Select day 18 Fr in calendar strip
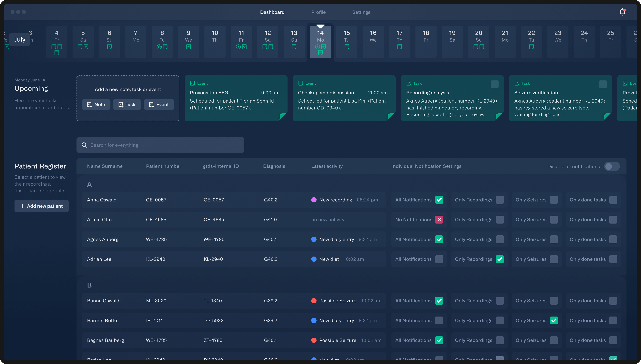The width and height of the screenshot is (641, 364). point(426,42)
